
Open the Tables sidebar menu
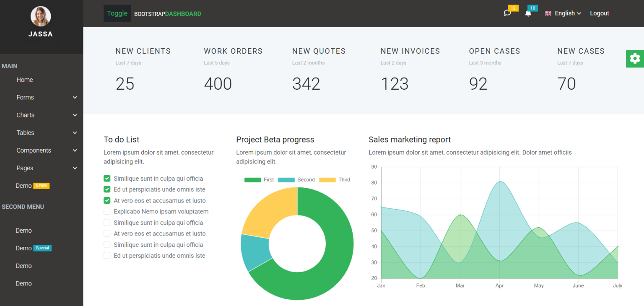(x=42, y=132)
